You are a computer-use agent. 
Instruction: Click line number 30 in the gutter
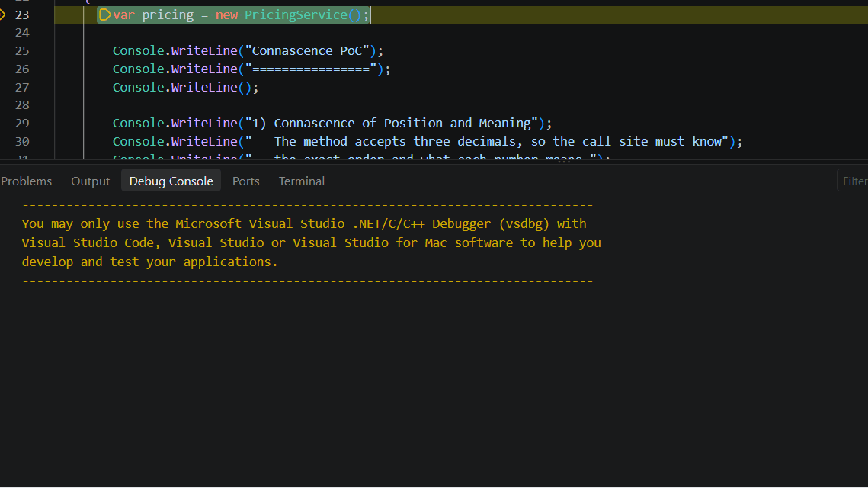pyautogui.click(x=22, y=142)
